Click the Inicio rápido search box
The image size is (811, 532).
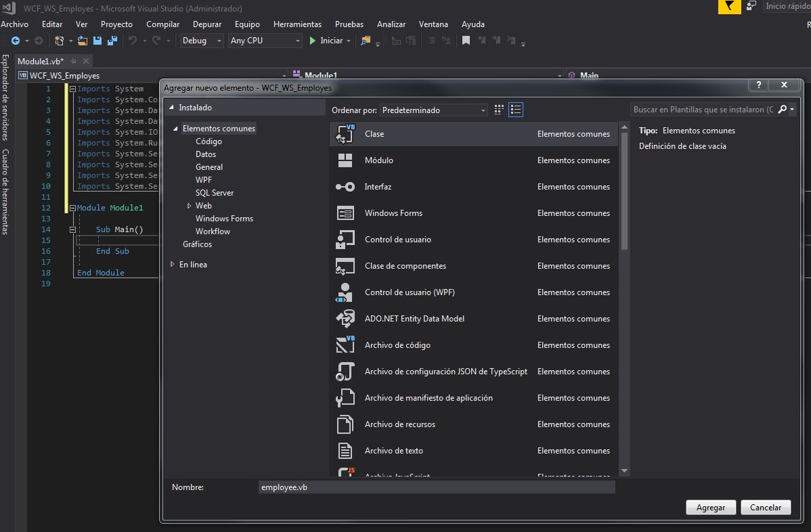click(x=786, y=6)
